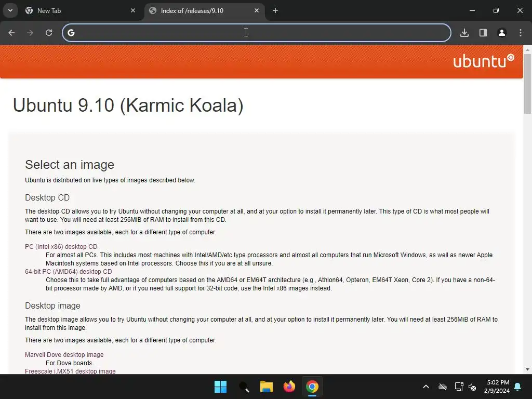The image size is (532, 399).
Task: Go forward to the next page
Action: tap(30, 33)
